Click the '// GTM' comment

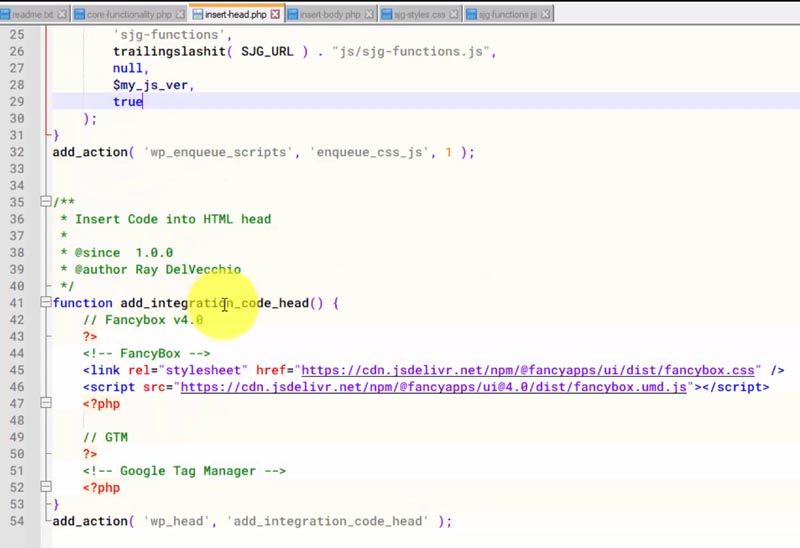click(105, 437)
